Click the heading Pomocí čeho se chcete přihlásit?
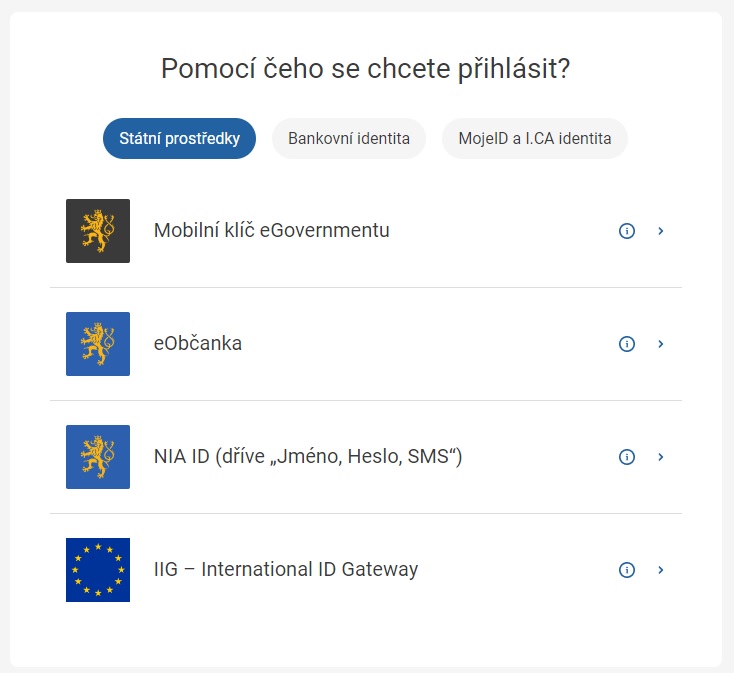Image resolution: width=734 pixels, height=673 pixels. [x=366, y=69]
